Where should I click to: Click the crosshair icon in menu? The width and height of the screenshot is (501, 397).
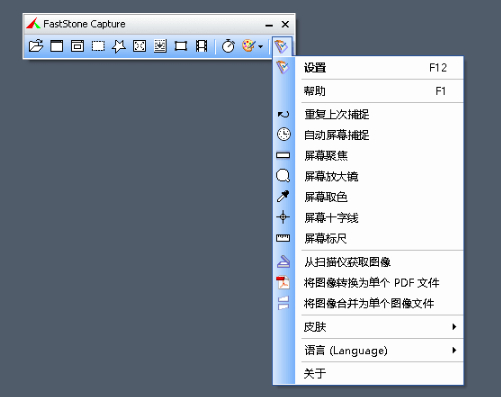point(283,217)
